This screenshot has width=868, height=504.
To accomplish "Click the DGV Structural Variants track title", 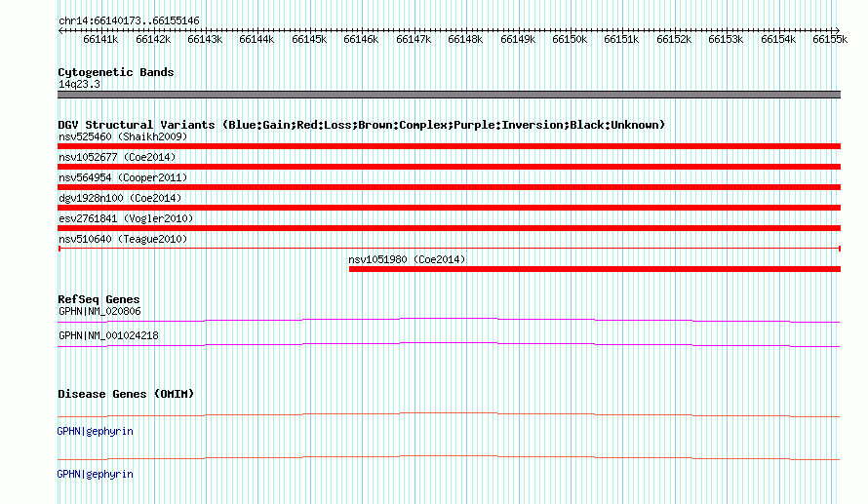I will coord(361,125).
